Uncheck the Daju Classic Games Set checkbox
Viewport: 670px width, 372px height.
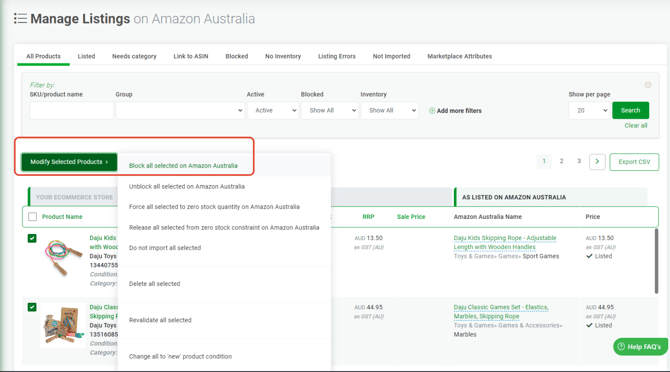click(x=32, y=307)
